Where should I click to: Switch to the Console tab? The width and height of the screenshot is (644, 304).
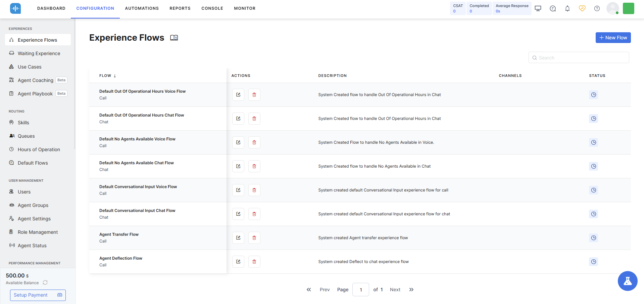[x=212, y=8]
